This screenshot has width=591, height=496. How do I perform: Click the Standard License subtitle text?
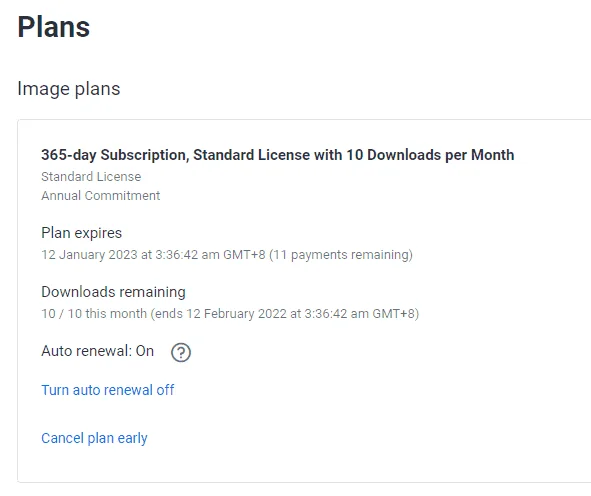[x=91, y=176]
